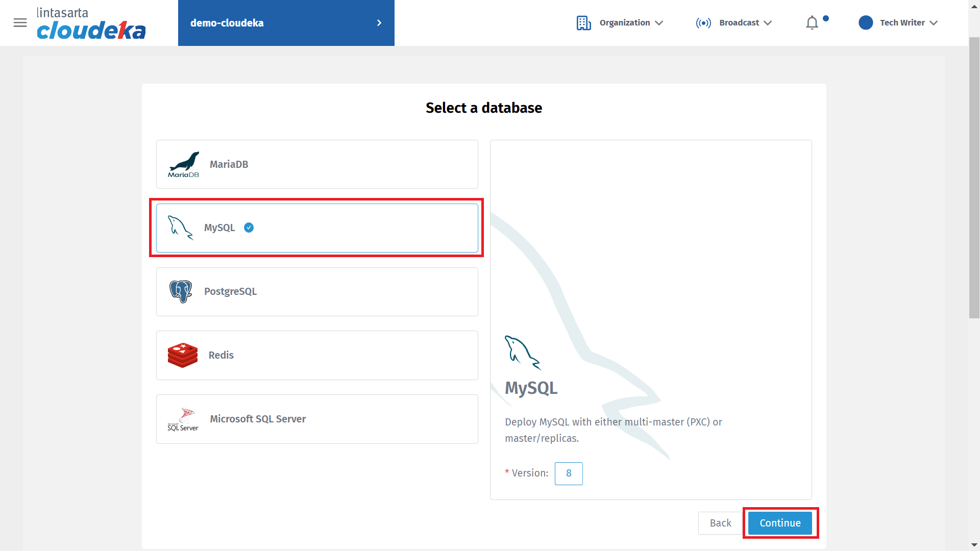Image resolution: width=980 pixels, height=551 pixels.
Task: Select MySQL database option
Action: (x=316, y=228)
